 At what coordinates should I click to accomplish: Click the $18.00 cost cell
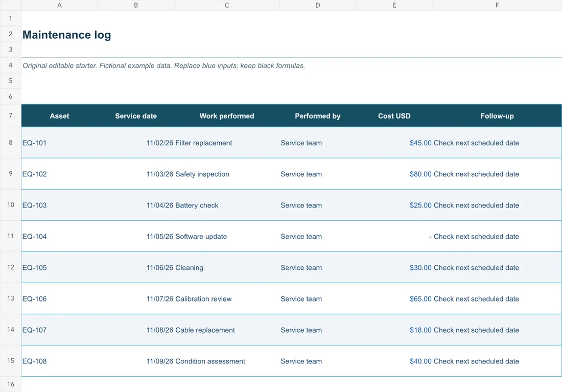394,330
